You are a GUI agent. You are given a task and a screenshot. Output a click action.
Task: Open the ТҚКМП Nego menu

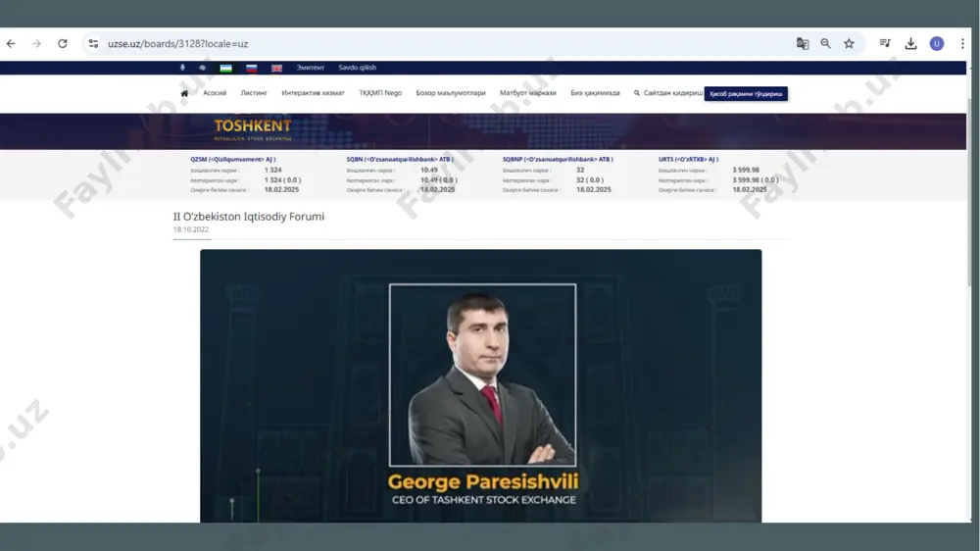(380, 93)
